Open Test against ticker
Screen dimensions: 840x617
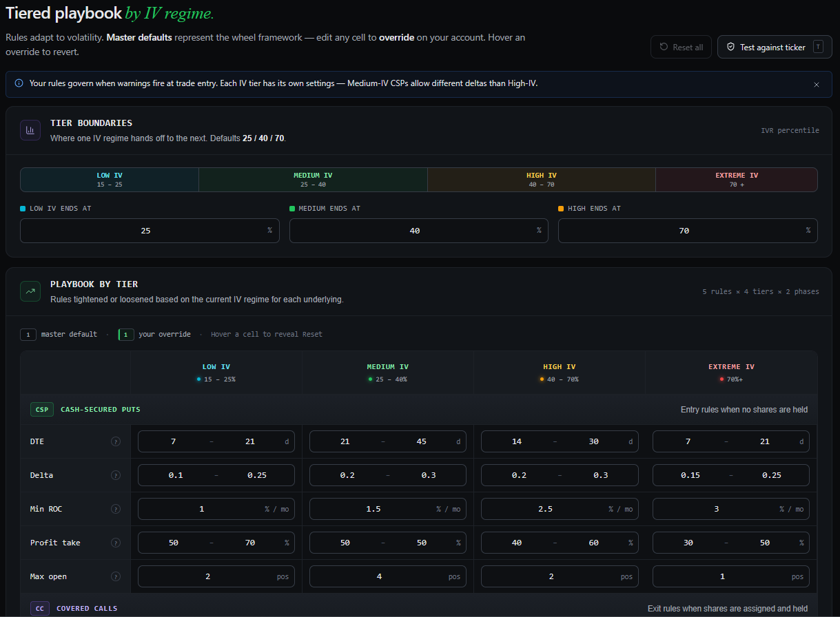(774, 47)
